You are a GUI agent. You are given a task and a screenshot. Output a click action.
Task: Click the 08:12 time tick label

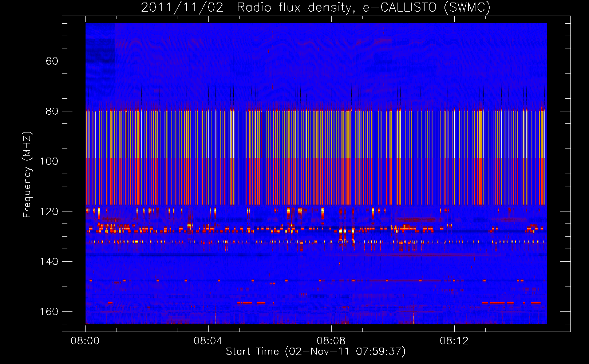[x=454, y=341]
